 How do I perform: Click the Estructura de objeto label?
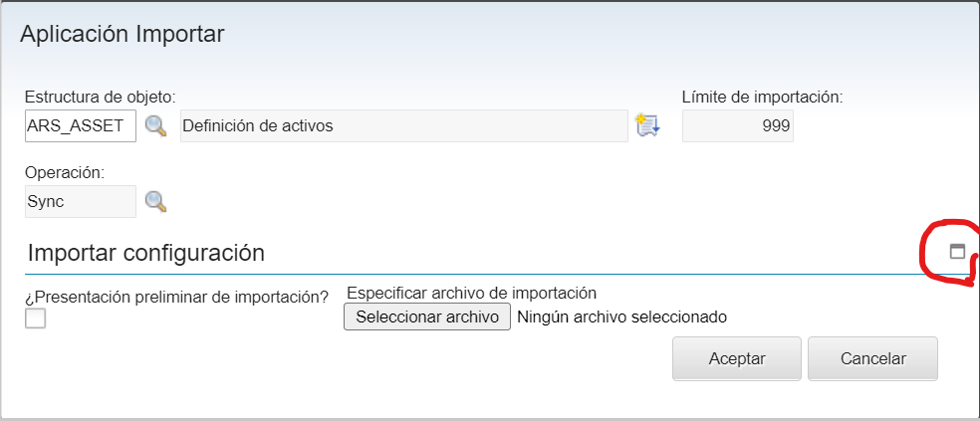(x=100, y=97)
